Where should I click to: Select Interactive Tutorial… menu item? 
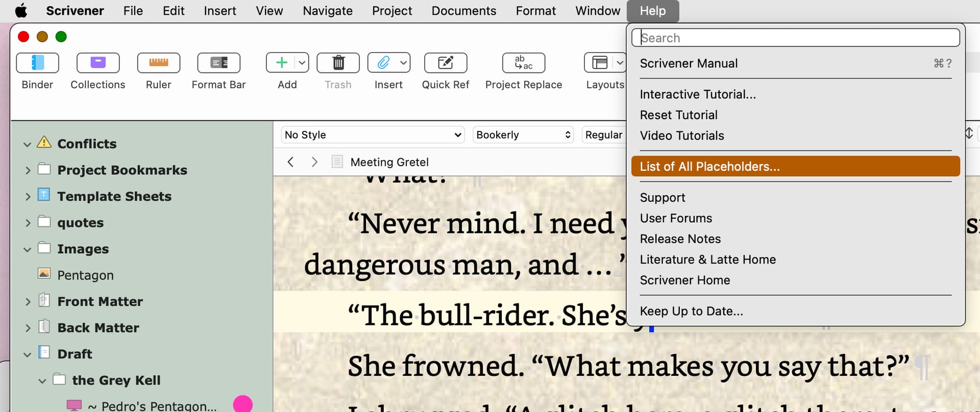coord(796,94)
